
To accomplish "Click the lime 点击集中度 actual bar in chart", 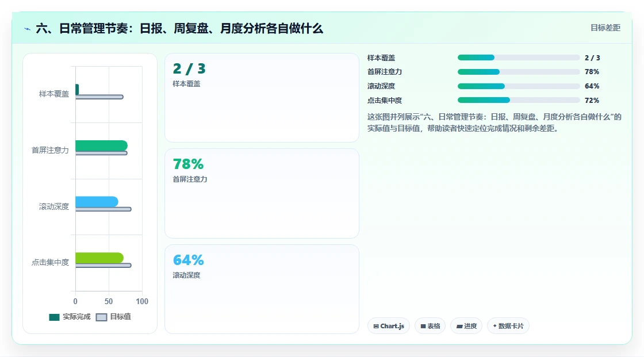I will (99, 258).
